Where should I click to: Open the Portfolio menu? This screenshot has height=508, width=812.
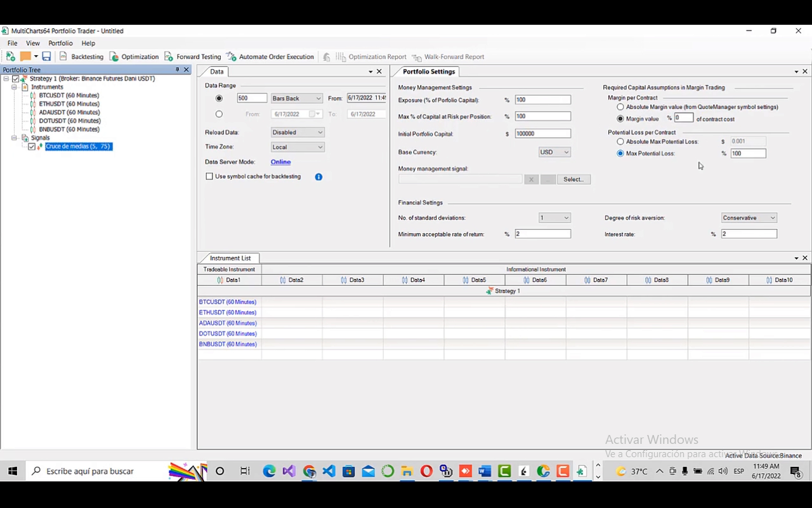tap(60, 43)
